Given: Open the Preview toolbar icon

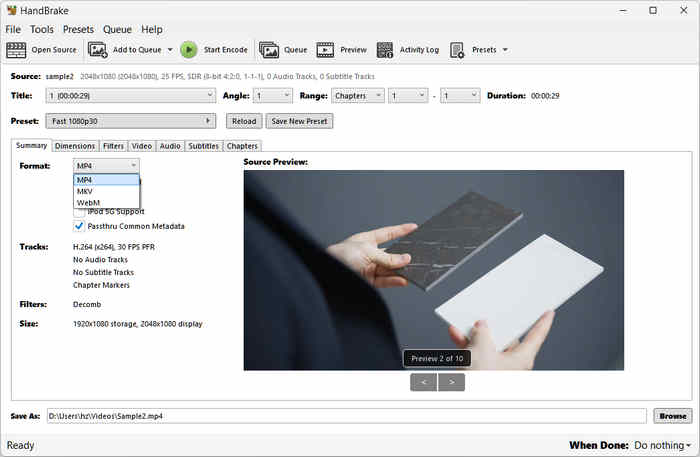Looking at the screenshot, I should 325,50.
